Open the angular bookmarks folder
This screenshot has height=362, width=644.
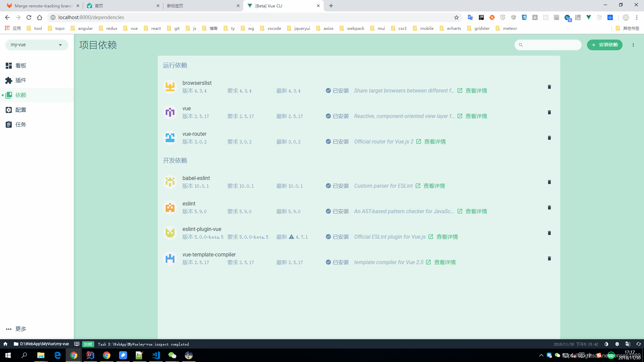pyautogui.click(x=82, y=28)
